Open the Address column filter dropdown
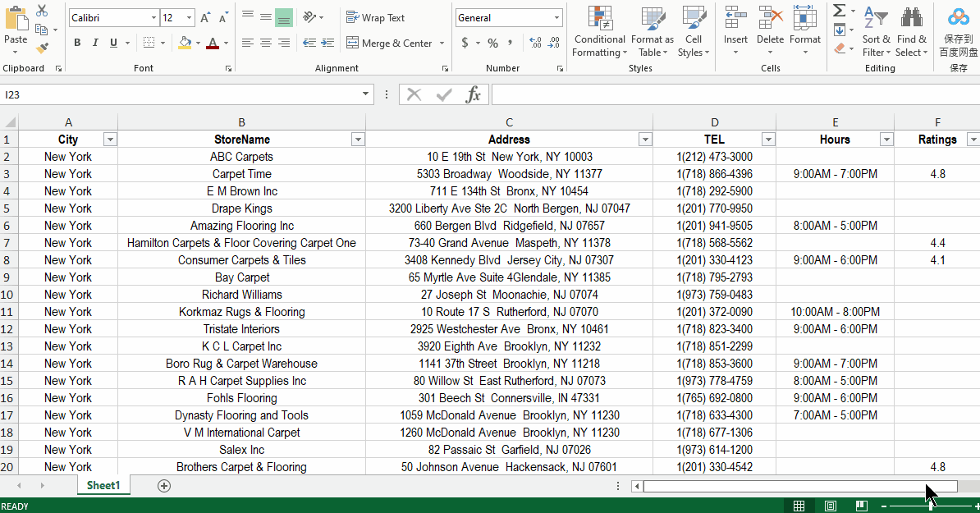980x513 pixels. pos(646,140)
